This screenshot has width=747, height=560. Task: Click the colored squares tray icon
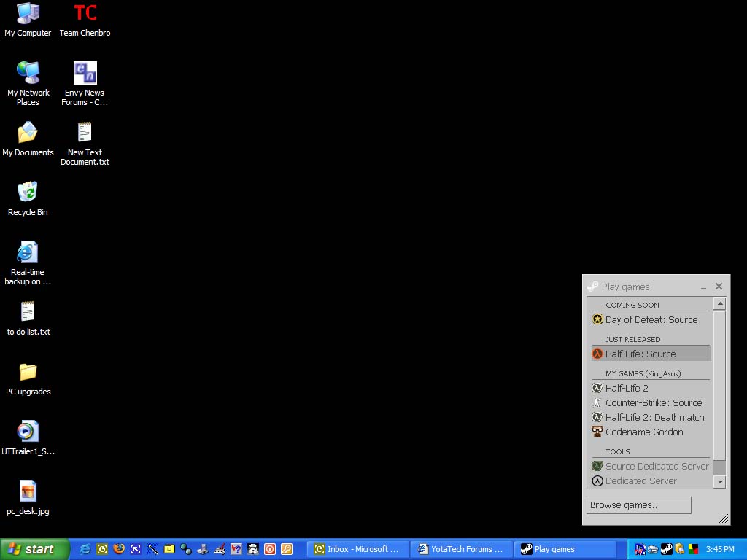693,549
